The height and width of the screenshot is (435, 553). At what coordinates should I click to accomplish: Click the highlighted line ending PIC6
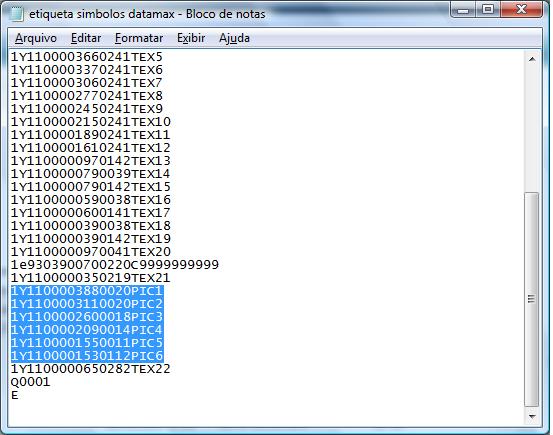click(87, 356)
